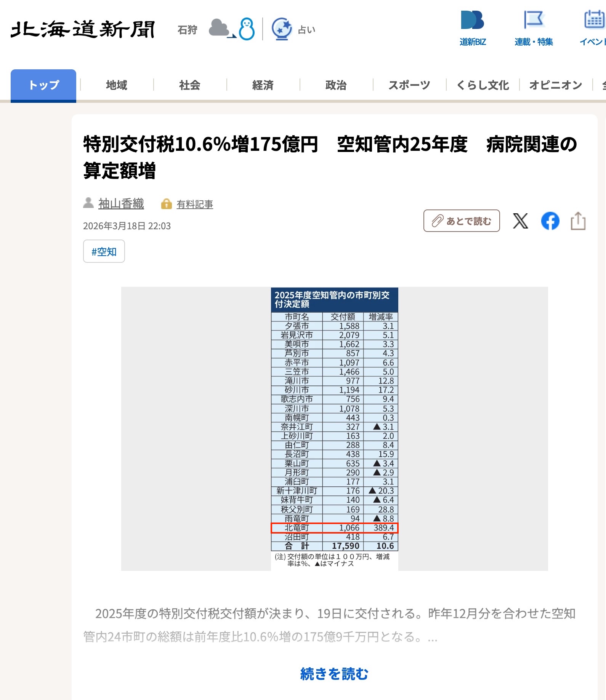Open the Ishikari weather forecast icon
Screen dimensions: 606x700
tap(231, 29)
